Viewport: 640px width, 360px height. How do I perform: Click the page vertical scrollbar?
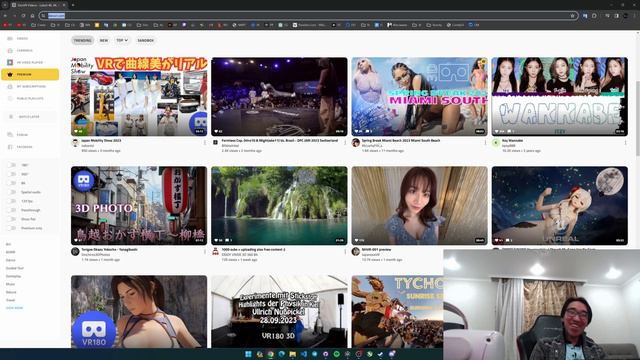pos(638,118)
